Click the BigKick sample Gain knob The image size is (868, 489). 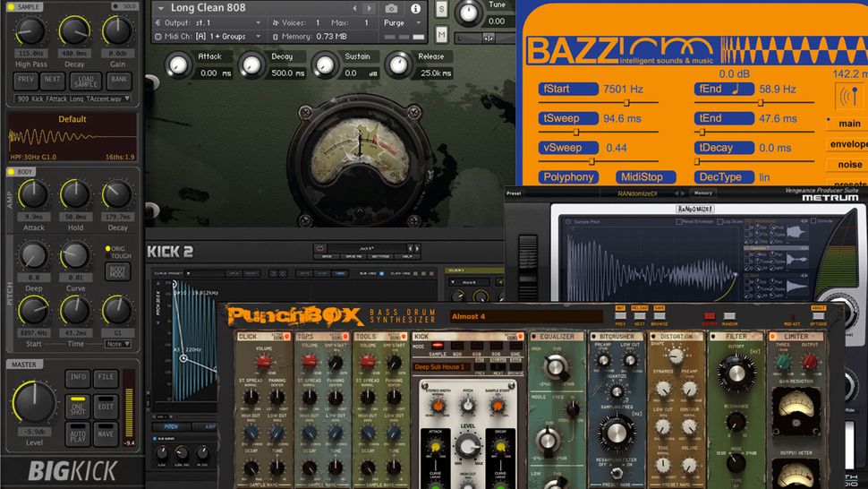tap(117, 30)
